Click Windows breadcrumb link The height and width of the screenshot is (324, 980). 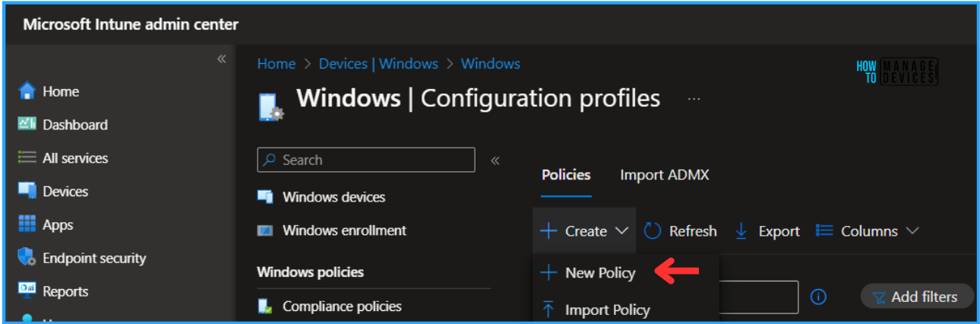(491, 64)
